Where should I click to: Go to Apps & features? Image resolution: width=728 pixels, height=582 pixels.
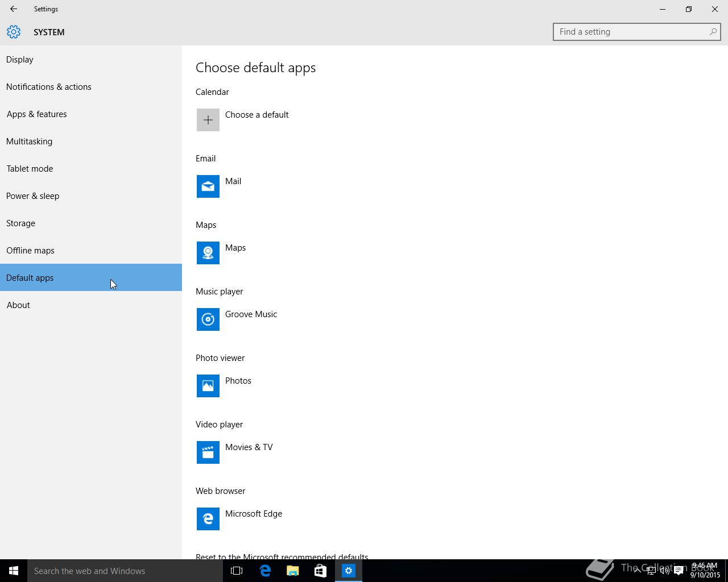(91, 114)
